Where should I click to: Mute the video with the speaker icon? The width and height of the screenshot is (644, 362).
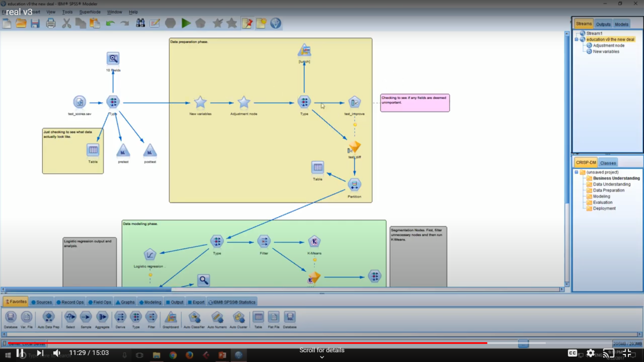[x=56, y=353]
